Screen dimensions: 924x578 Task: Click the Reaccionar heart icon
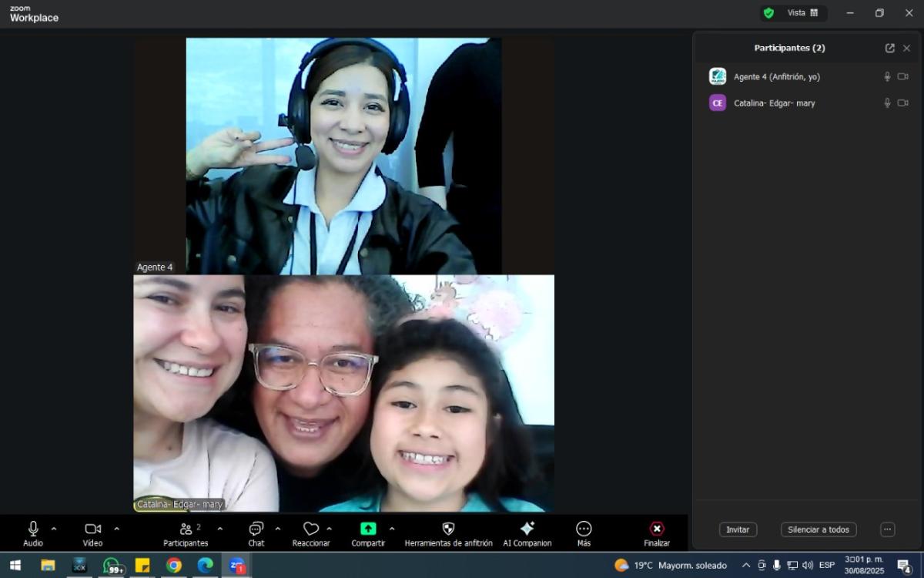point(310,529)
